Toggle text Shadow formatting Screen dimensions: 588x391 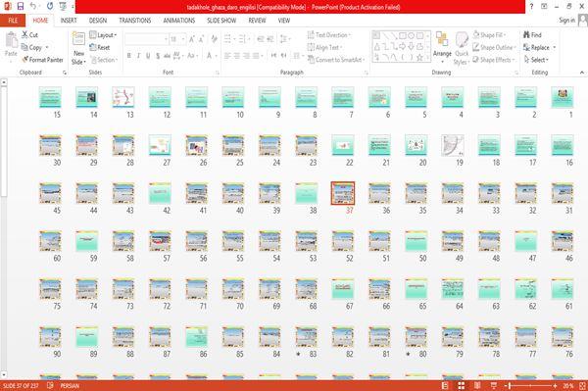coord(158,56)
